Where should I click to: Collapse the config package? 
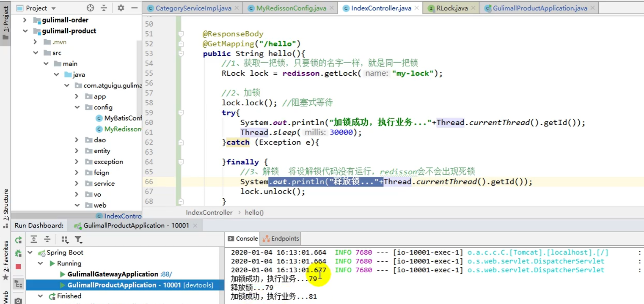[x=77, y=107]
